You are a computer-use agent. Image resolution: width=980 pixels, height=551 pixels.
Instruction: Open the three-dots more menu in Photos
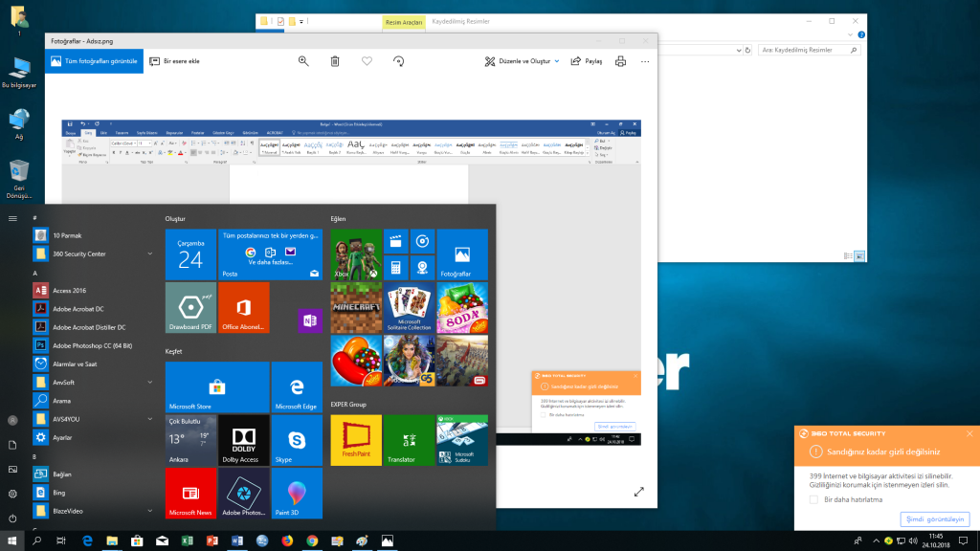646,61
